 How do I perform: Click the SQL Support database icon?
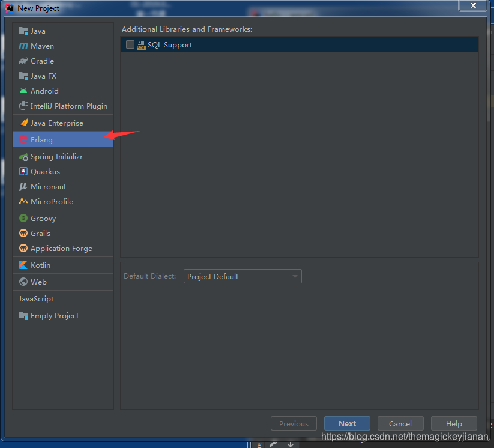(141, 45)
